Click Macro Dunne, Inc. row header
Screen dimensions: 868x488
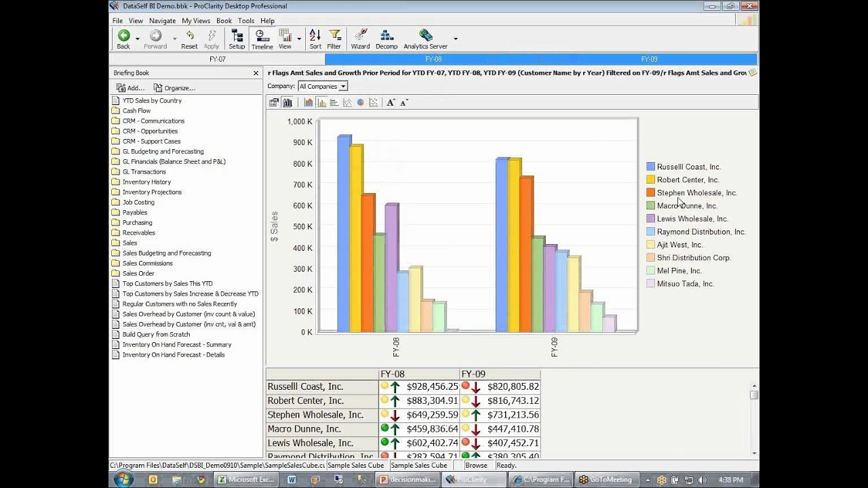pos(322,429)
